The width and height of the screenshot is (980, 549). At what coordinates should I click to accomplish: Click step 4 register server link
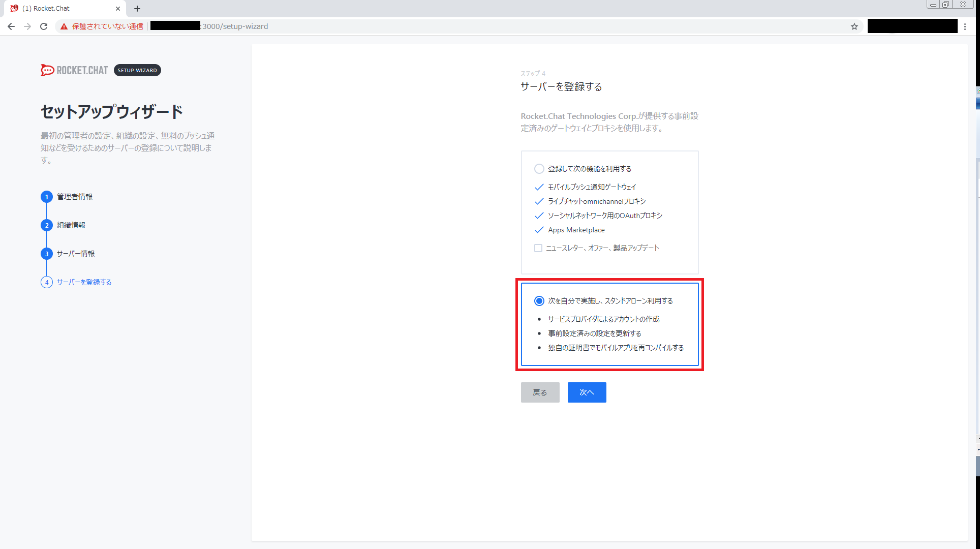(x=84, y=282)
